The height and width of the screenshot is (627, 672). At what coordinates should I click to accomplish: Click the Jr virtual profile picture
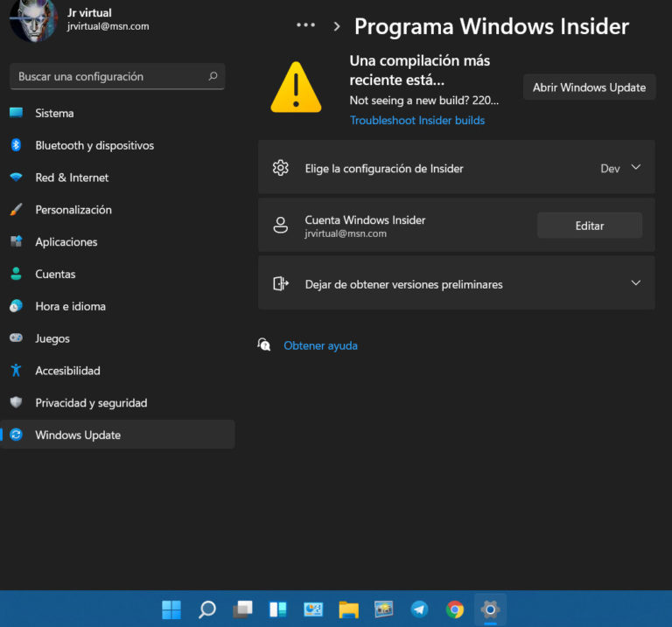coord(33,20)
